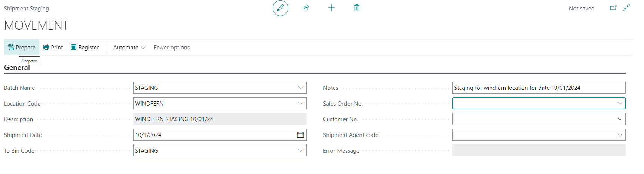Click the Register action
Screen dimensions: 644x174
[x=85, y=47]
